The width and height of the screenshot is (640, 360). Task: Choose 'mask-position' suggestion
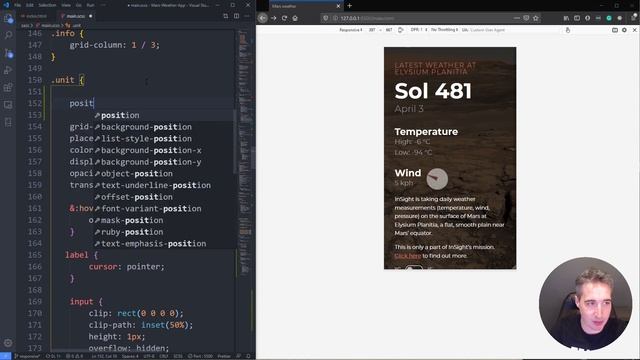(x=164, y=220)
